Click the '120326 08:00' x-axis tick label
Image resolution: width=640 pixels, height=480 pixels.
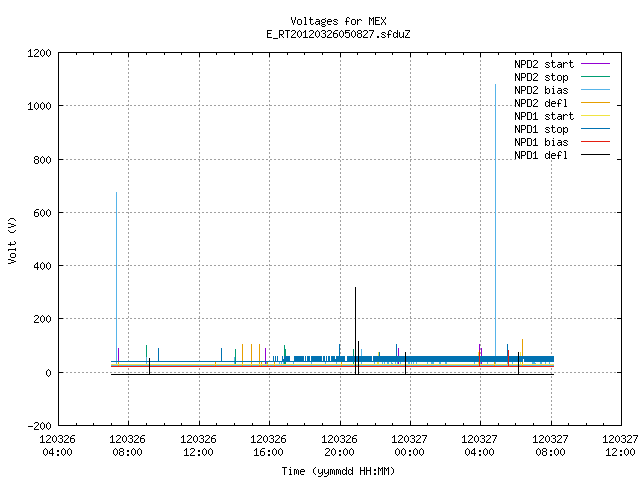tap(128, 446)
